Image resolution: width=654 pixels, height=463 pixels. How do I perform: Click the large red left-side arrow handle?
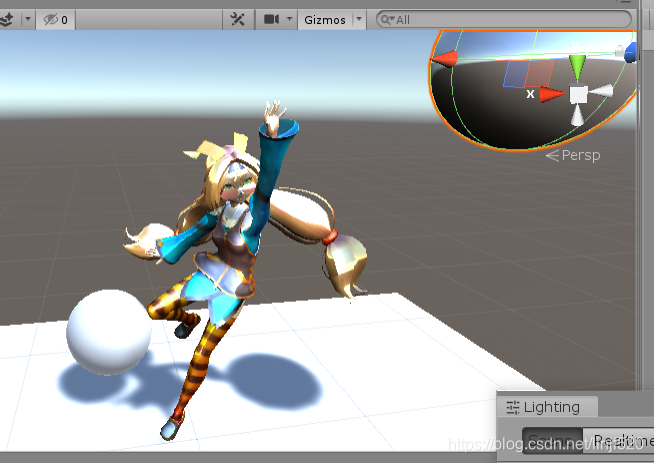(445, 58)
